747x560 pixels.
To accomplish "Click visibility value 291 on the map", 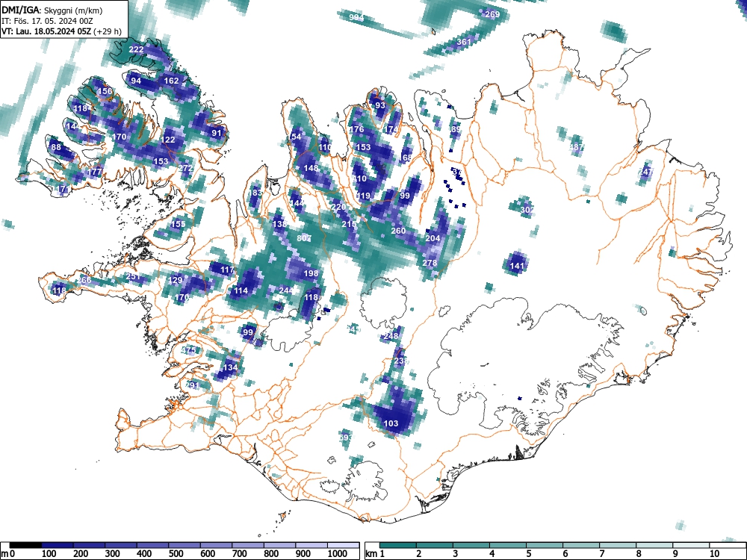I will click(x=192, y=385).
